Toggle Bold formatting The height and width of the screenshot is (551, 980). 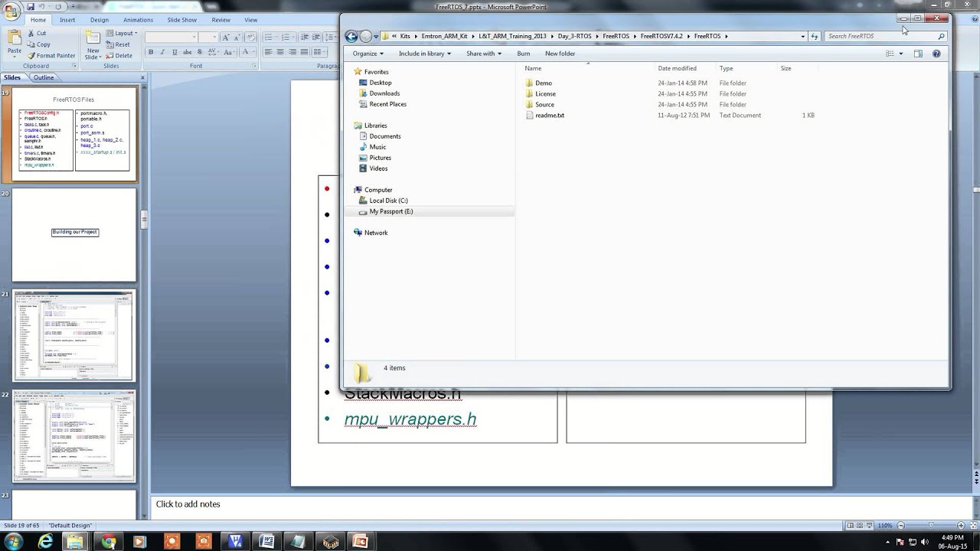(x=151, y=52)
